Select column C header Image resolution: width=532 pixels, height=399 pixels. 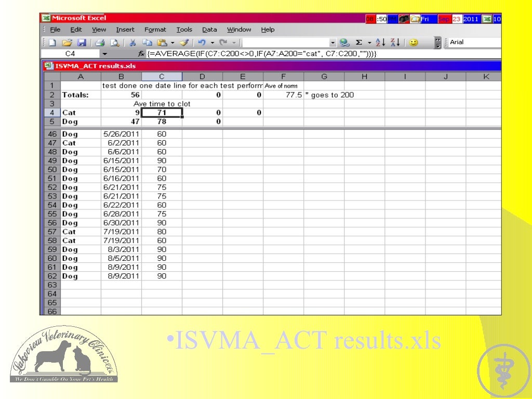click(x=162, y=76)
